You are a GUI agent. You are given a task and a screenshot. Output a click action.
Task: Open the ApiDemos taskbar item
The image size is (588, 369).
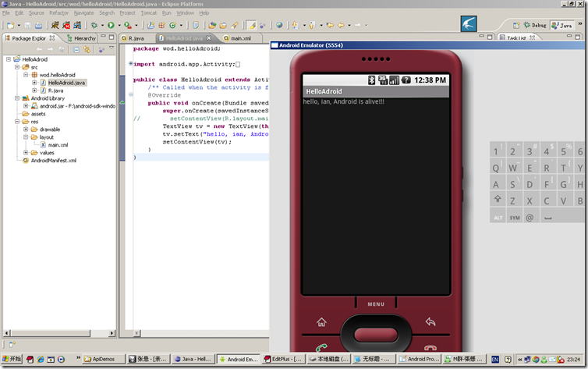tap(104, 359)
